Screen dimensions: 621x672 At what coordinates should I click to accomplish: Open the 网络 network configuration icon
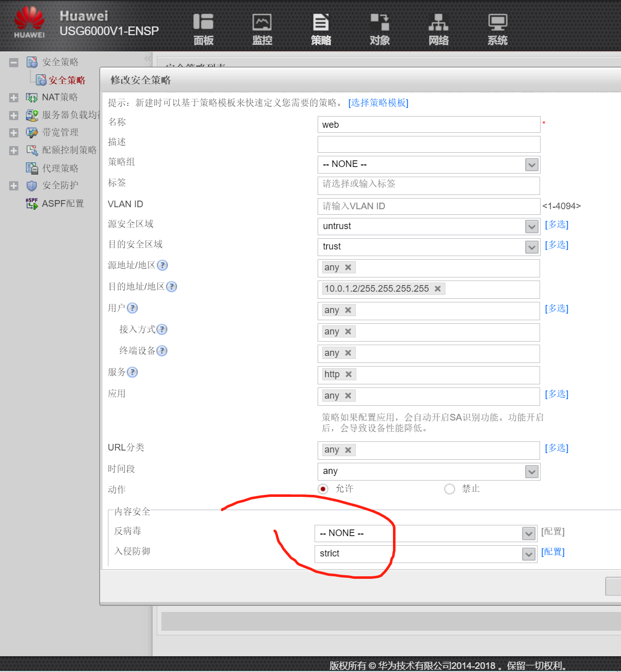point(438,28)
